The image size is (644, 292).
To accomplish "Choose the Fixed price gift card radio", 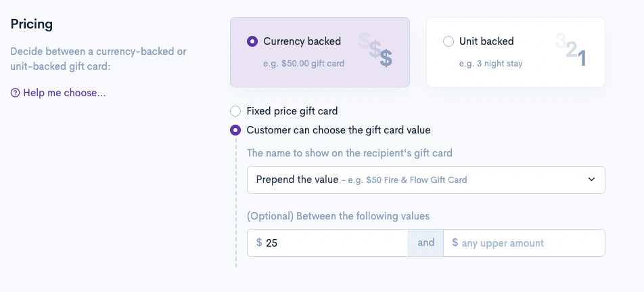I will click(x=235, y=111).
